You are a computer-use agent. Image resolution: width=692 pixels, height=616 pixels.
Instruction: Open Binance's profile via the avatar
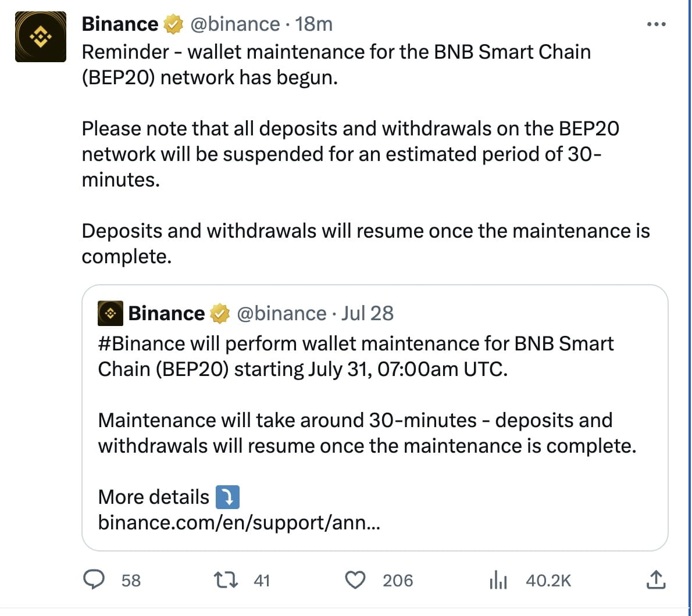40,36
